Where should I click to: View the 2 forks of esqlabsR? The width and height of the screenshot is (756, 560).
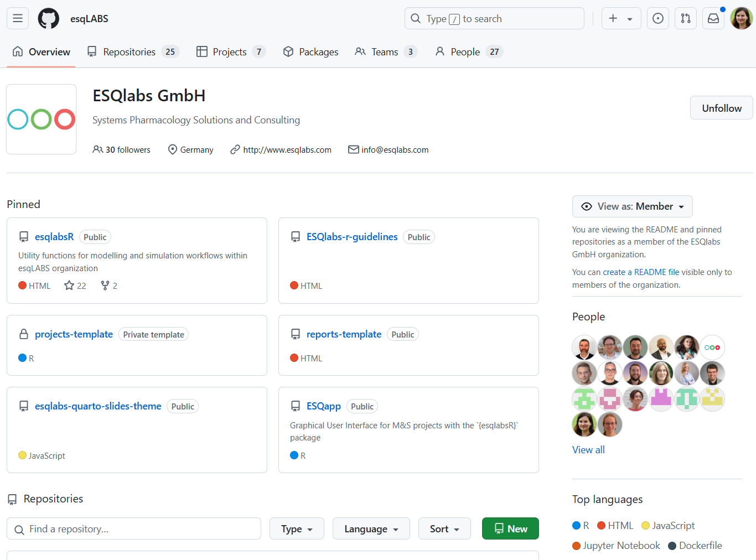coord(109,286)
